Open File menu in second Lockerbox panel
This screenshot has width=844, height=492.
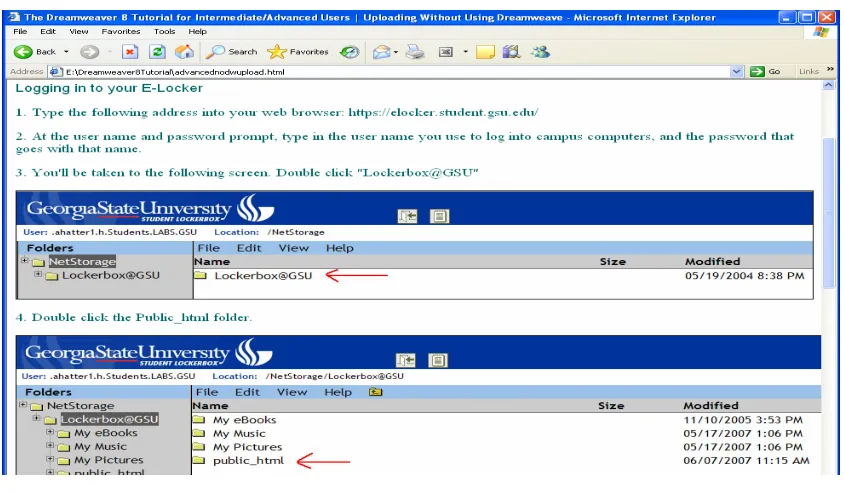pos(207,392)
